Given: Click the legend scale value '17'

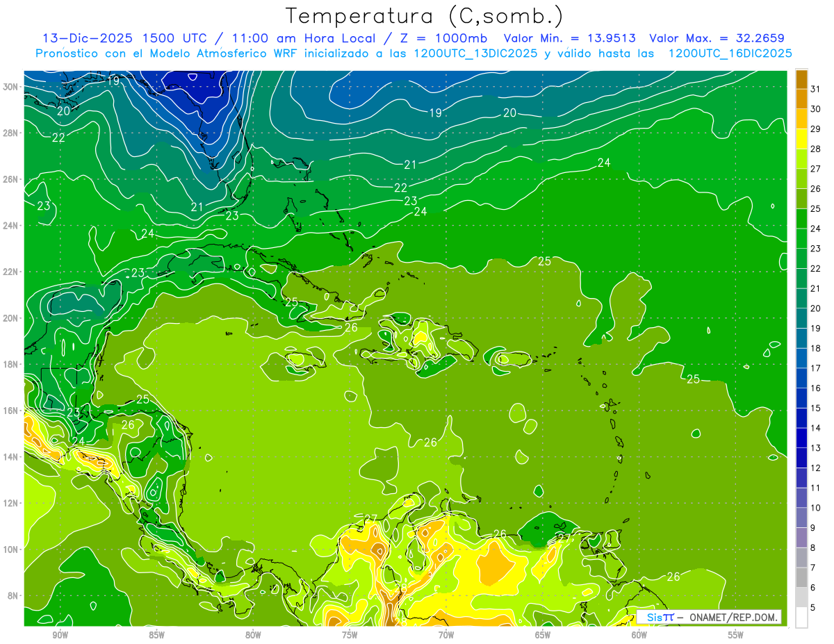Looking at the screenshot, I should click(815, 368).
